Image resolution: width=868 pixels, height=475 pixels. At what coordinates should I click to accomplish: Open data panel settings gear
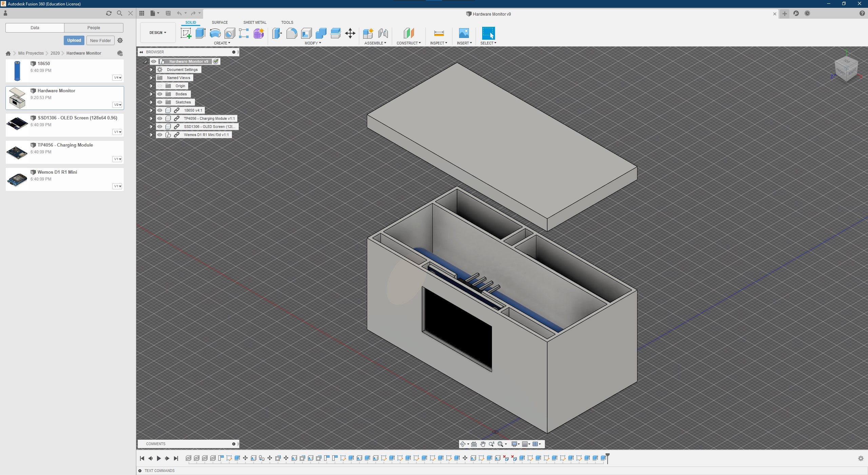120,40
